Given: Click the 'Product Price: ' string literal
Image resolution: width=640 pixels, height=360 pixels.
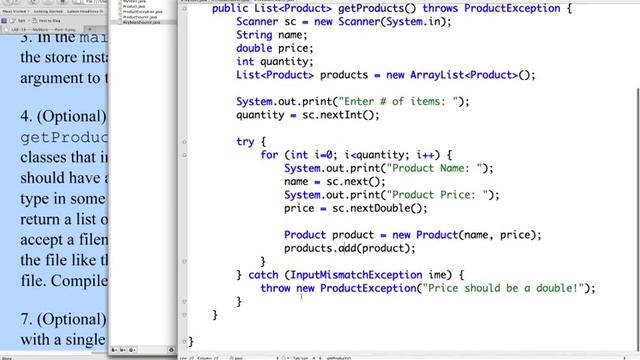Looking at the screenshot, I should pos(437,195).
